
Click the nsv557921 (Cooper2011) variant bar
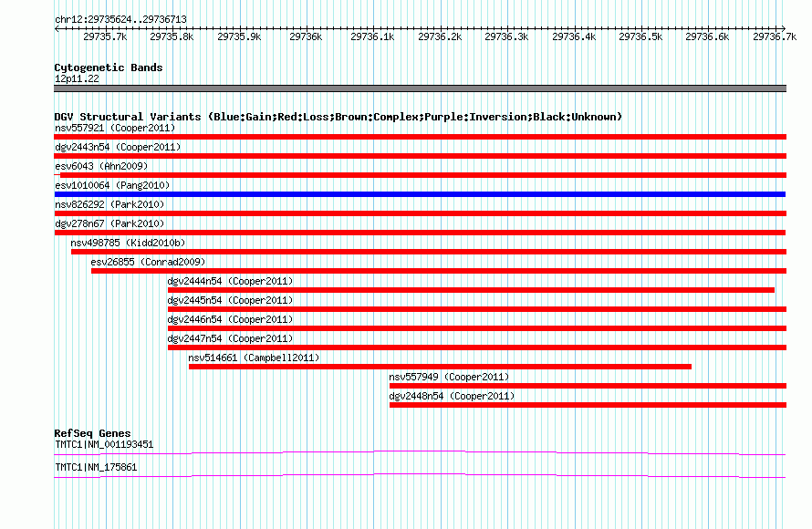[420, 137]
